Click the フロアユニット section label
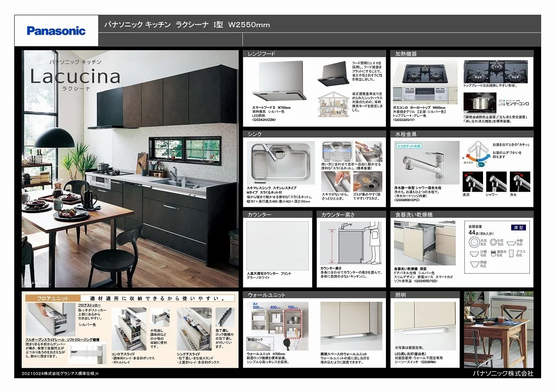 (x=52, y=298)
